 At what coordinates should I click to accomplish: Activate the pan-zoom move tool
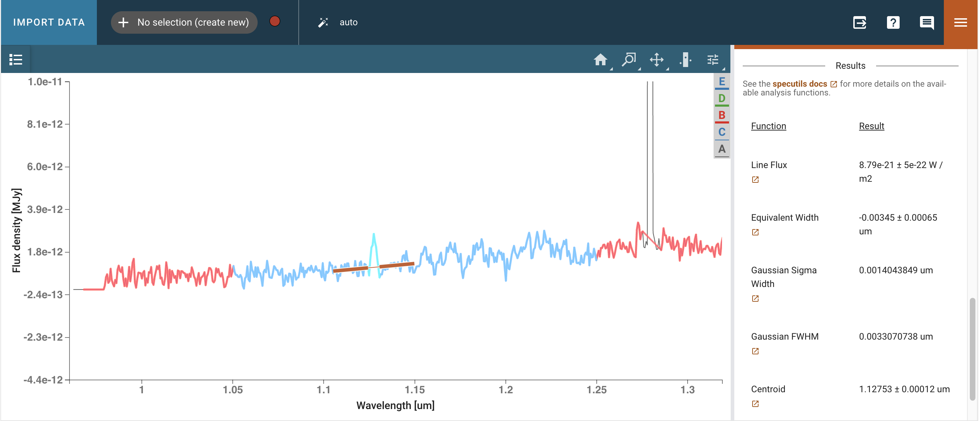pos(656,60)
